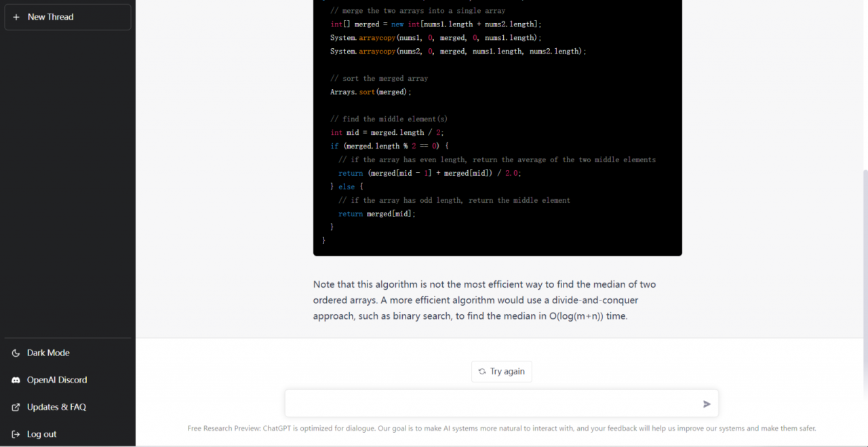Start a New Thread
Viewport: 868px width, 447px height.
tap(68, 17)
